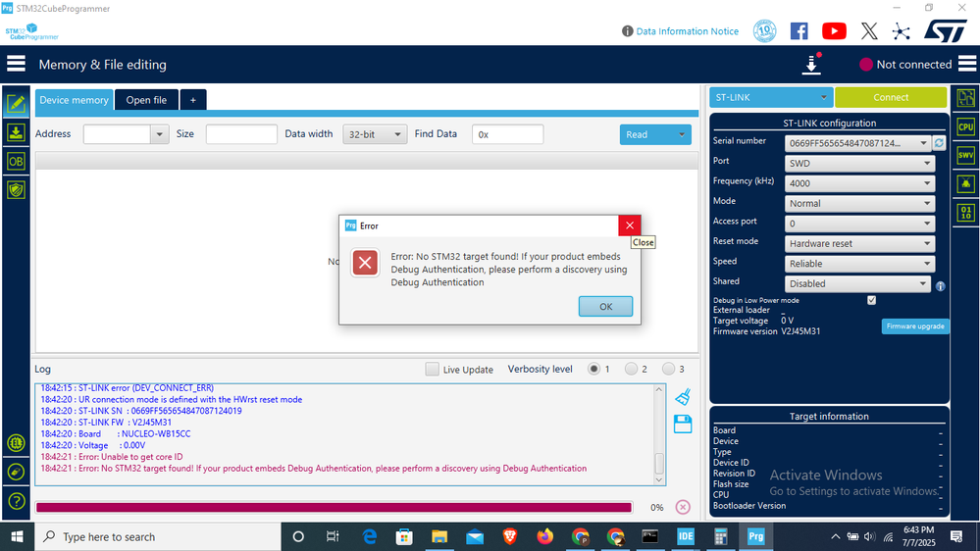The width and height of the screenshot is (980, 551).
Task: Click the green Connect button
Action: pyautogui.click(x=891, y=97)
